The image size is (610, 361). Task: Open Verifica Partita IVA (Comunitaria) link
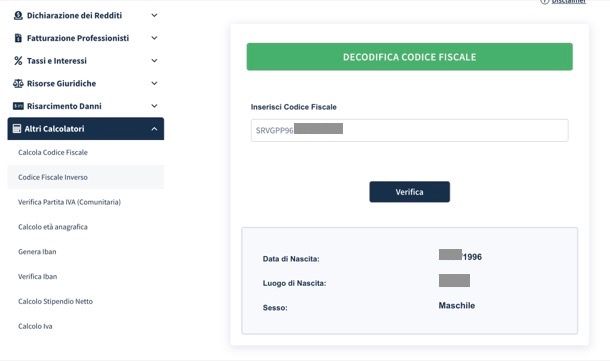(69, 202)
